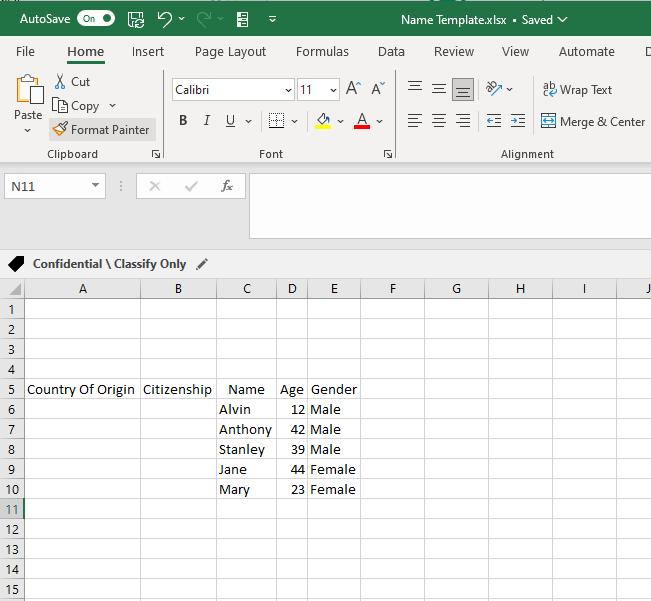
Task: Click the Select All corner triangle
Action: (x=13, y=288)
